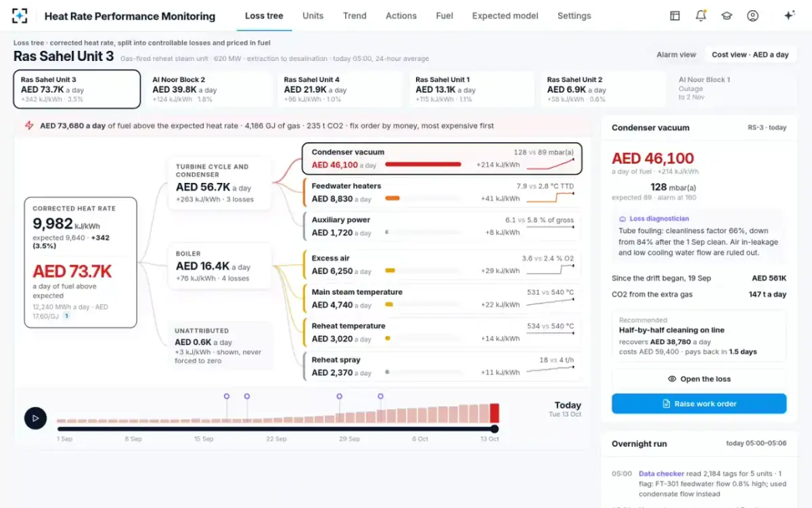Select the Ras Sahel Unit 4 card
812x508 pixels.
coord(340,89)
